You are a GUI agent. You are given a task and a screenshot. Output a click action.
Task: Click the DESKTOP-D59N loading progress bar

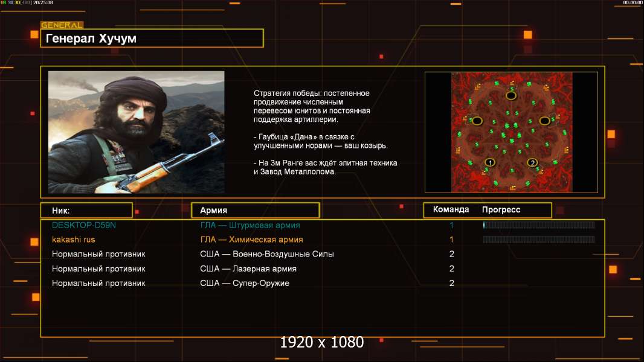[539, 224]
